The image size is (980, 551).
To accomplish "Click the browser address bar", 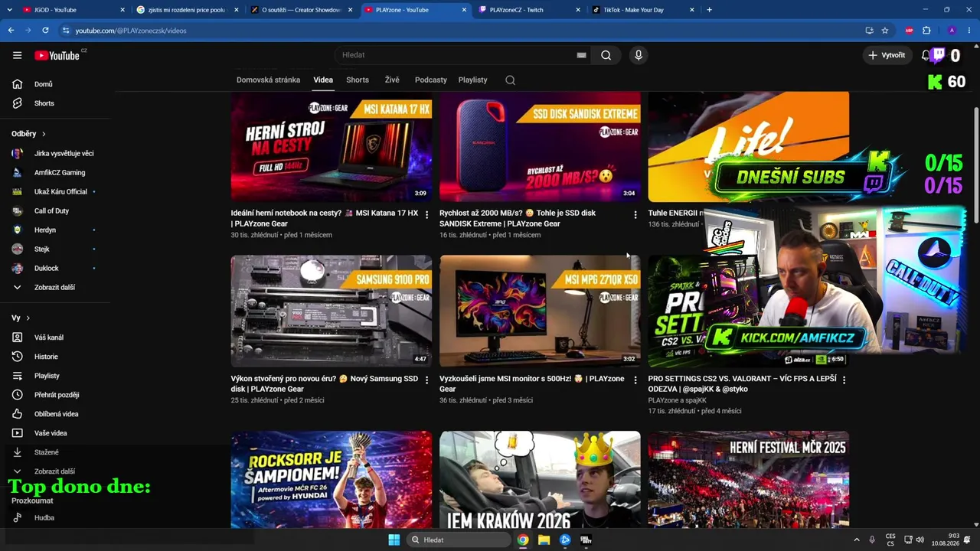I will pos(459,31).
